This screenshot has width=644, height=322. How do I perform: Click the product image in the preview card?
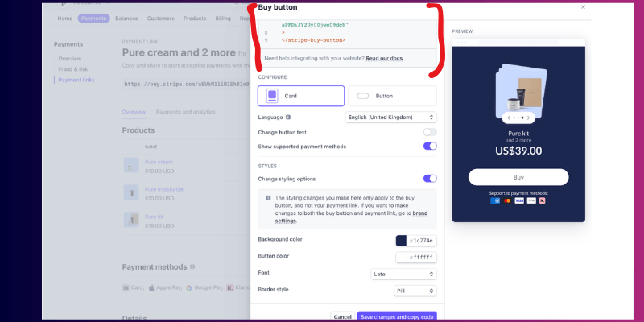pos(521,91)
